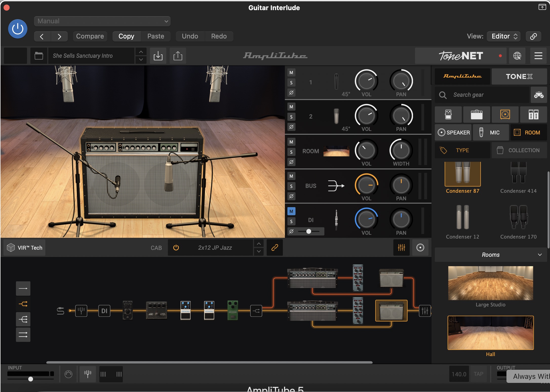This screenshot has width=550, height=392.
Task: Click the VIR Tech button
Action: coord(25,248)
